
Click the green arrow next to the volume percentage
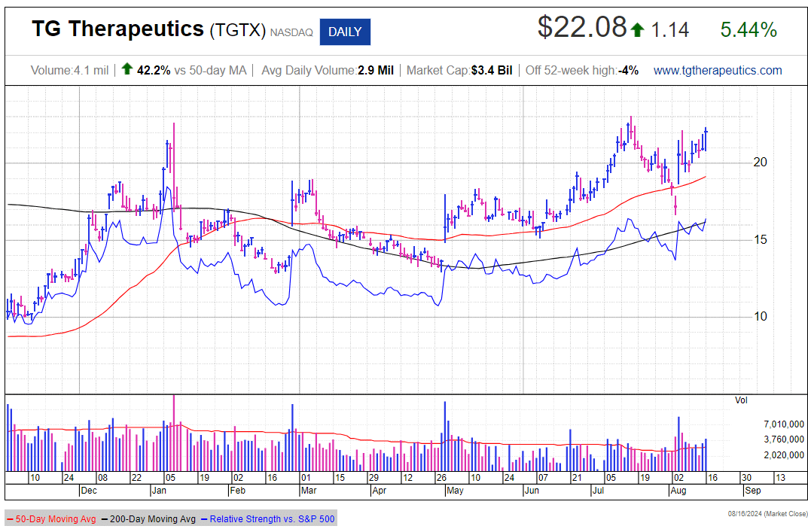pos(127,69)
